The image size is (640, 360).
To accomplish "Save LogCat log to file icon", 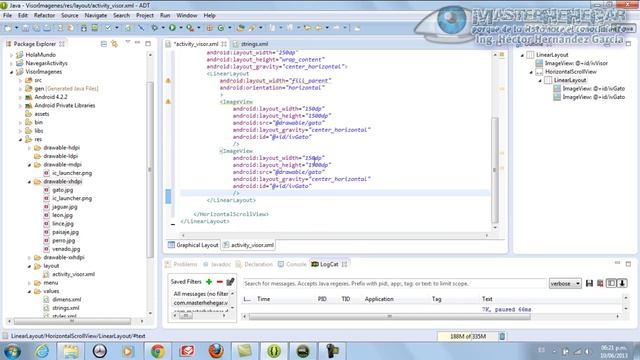I will click(589, 283).
